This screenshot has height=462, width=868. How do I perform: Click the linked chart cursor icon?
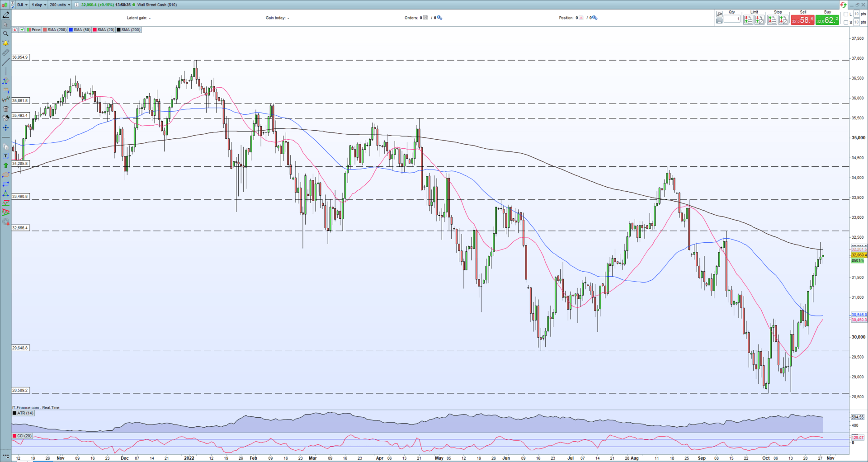pyautogui.click(x=13, y=5)
